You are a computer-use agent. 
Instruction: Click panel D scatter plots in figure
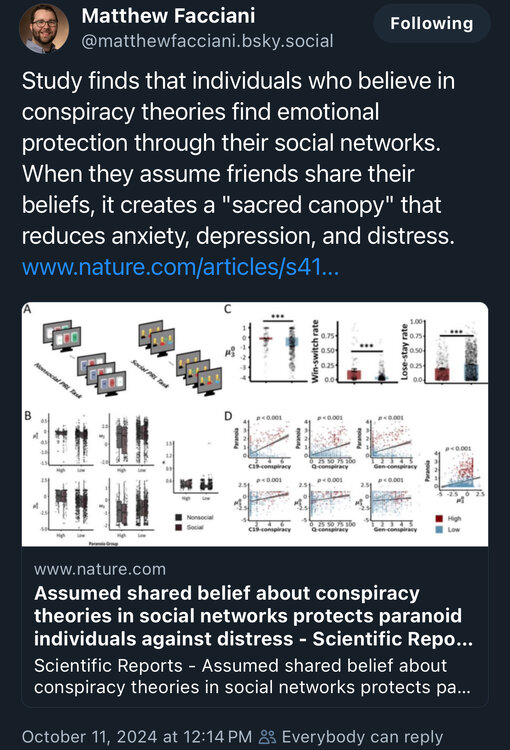354,474
